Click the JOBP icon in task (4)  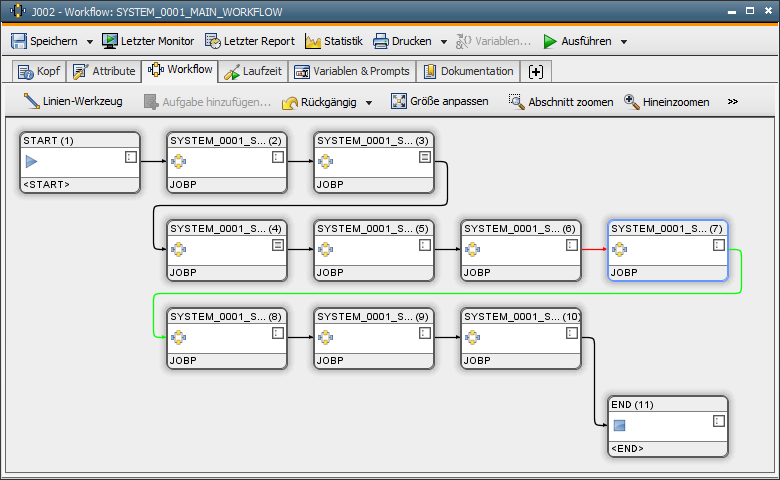(x=179, y=250)
